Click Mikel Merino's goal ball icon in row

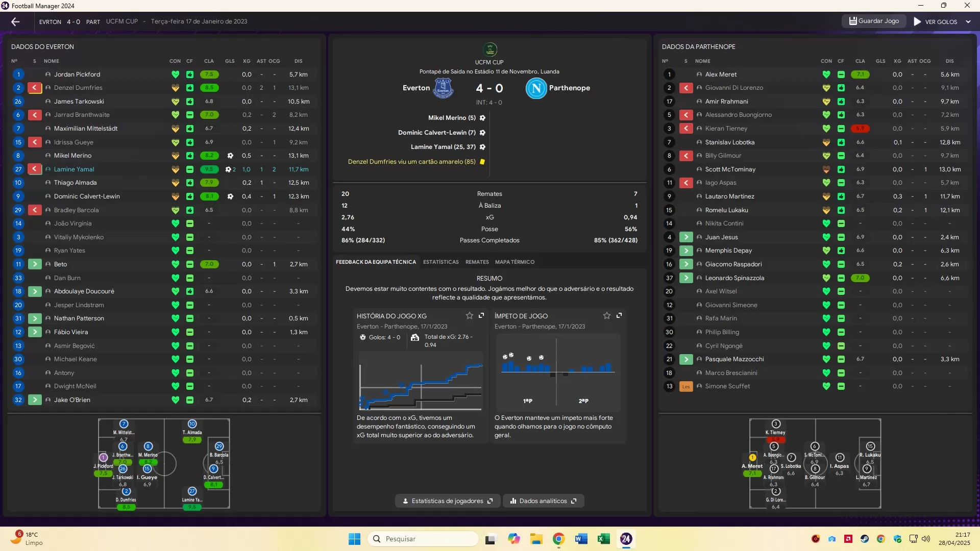(x=230, y=156)
